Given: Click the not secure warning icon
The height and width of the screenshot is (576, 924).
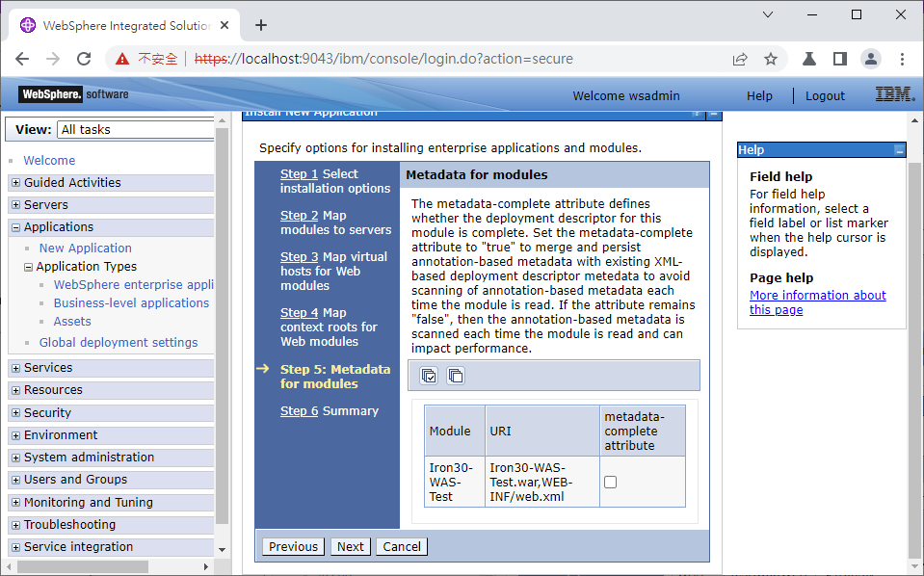Looking at the screenshot, I should [x=122, y=59].
